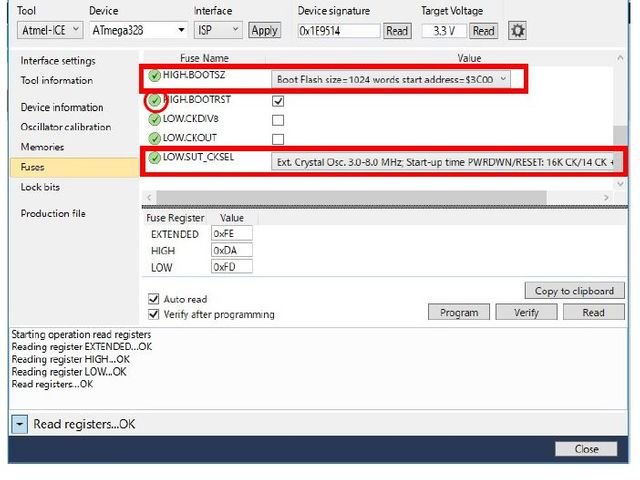The width and height of the screenshot is (640, 480).
Task: Click the green check icon beside LOW.CKOUT
Action: click(x=154, y=138)
